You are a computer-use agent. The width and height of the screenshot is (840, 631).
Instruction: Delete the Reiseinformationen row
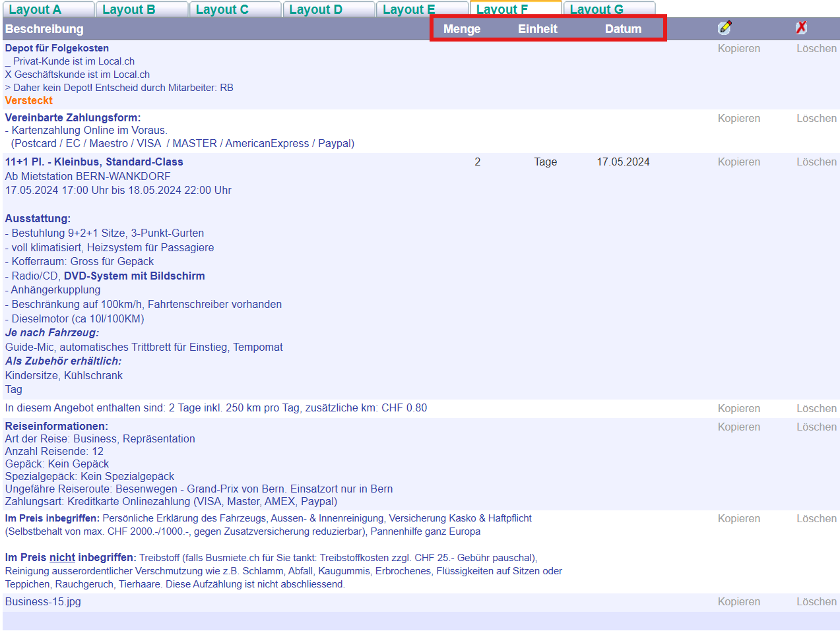816,427
